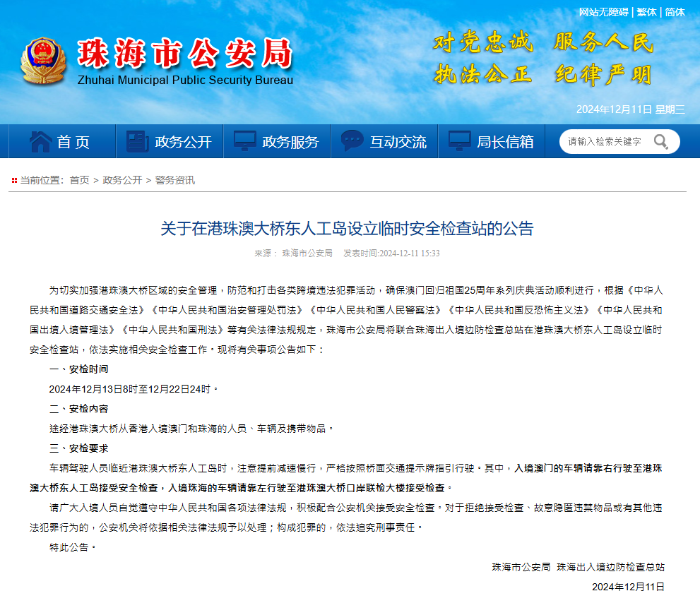Viewport: 700px width, 615px height.
Task: Open 局长信箱 from the navigation bar
Action: (x=505, y=142)
